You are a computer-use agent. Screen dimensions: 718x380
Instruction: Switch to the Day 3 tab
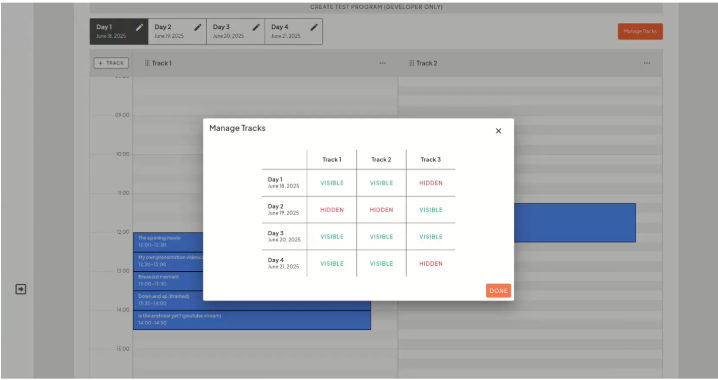coord(235,31)
